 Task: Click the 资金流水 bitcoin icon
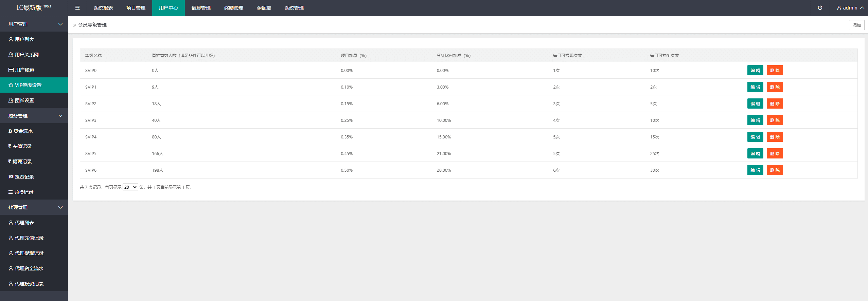coord(10,131)
